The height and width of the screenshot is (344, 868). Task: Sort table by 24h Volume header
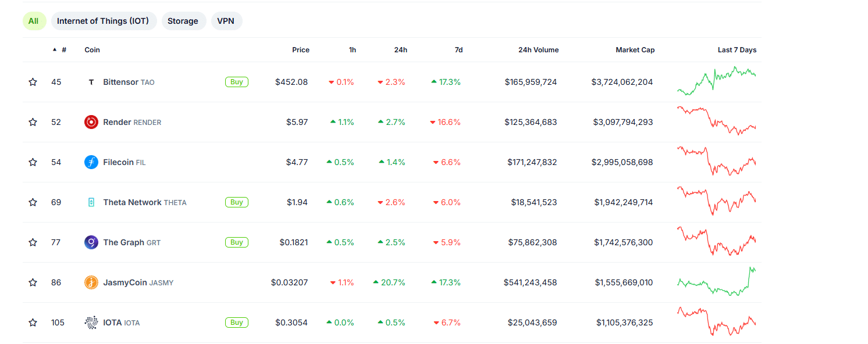(x=538, y=50)
